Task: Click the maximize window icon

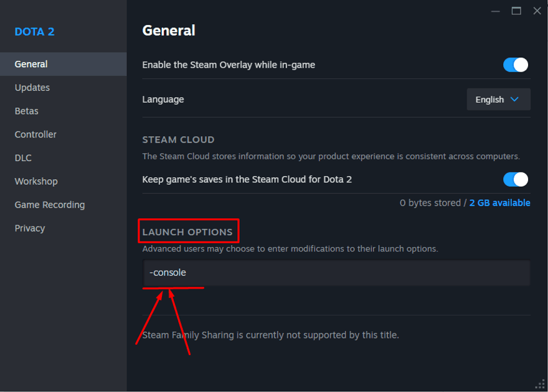Action: click(x=515, y=11)
